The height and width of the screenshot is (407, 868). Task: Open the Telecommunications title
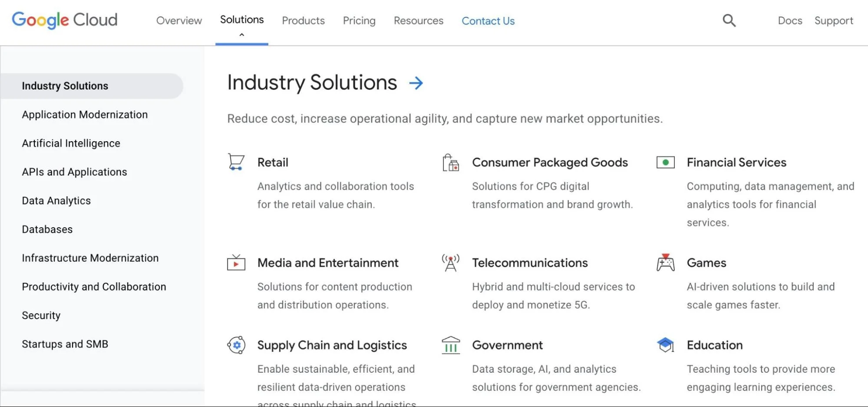530,263
